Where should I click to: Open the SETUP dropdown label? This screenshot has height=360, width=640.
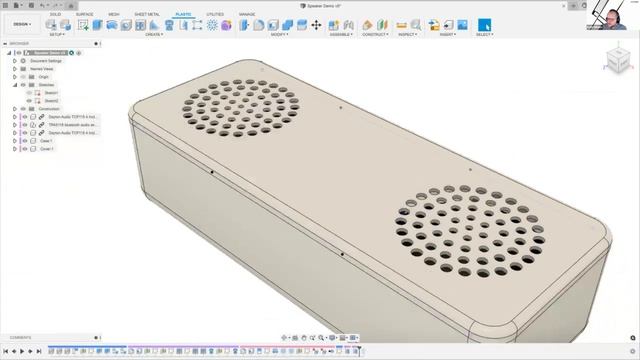pyautogui.click(x=57, y=35)
